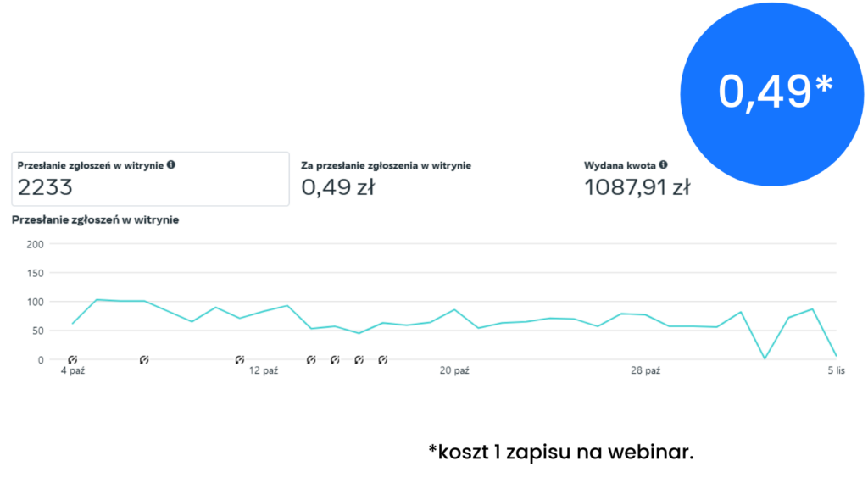
Task: Click the 20 paź date label on axis
Action: pos(454,371)
